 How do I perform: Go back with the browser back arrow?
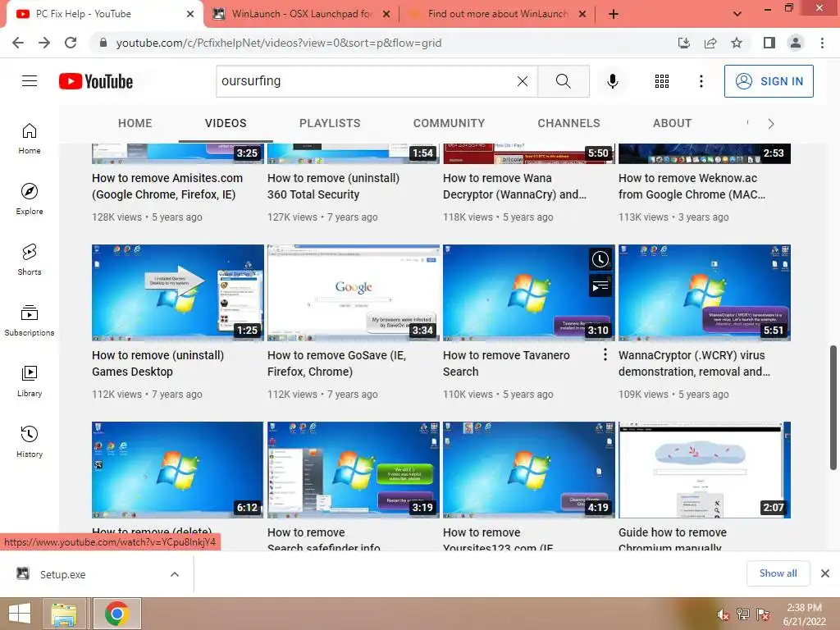[18, 43]
